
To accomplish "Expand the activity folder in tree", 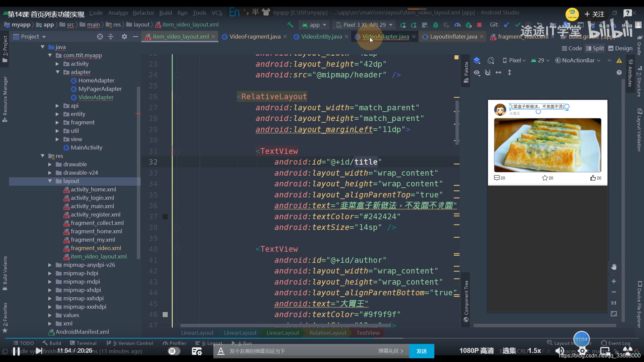I will click(57, 64).
